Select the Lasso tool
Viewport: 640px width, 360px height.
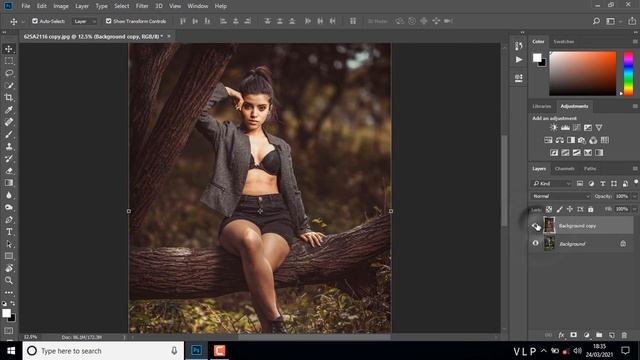click(9, 73)
